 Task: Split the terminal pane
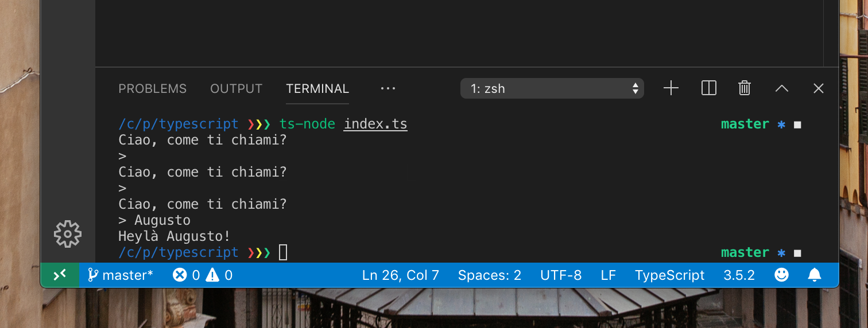[709, 88]
